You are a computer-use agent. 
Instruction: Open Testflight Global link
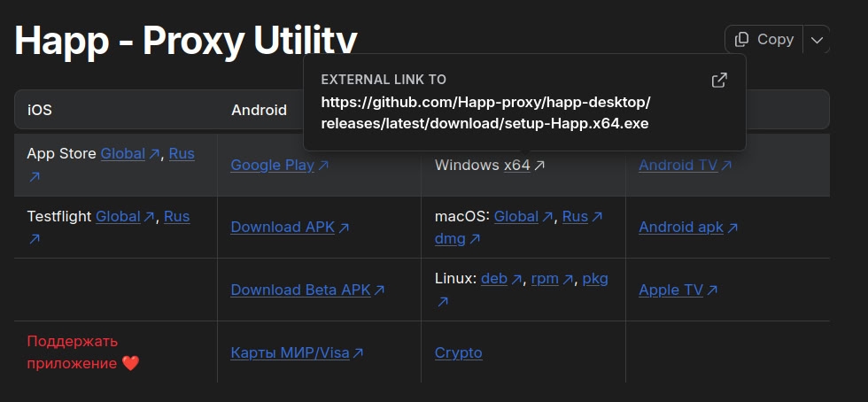[x=119, y=216]
